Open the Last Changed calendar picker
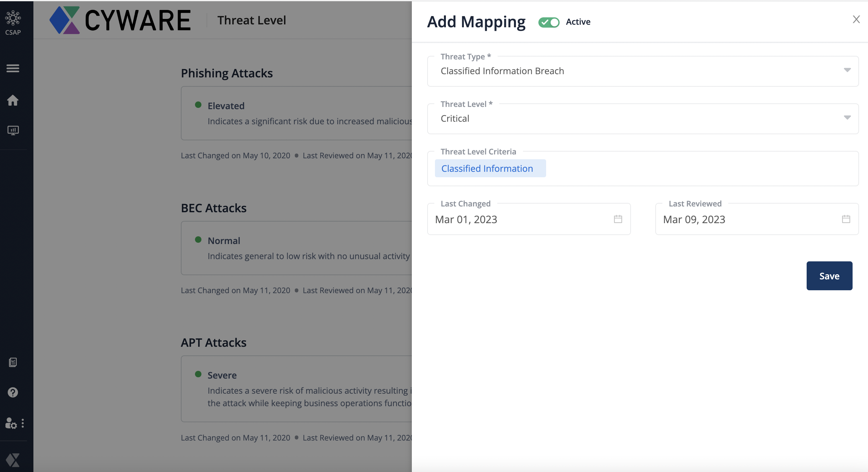This screenshot has height=472, width=868. click(x=617, y=219)
